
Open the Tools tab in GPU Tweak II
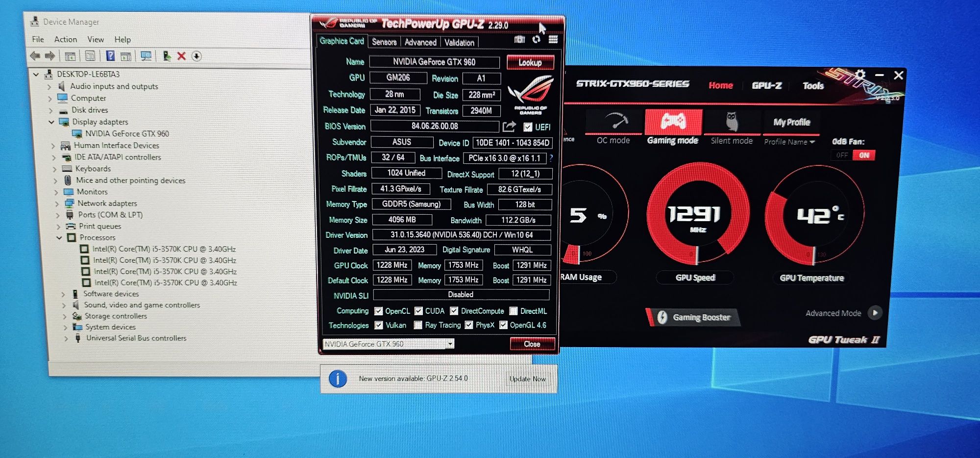point(813,86)
